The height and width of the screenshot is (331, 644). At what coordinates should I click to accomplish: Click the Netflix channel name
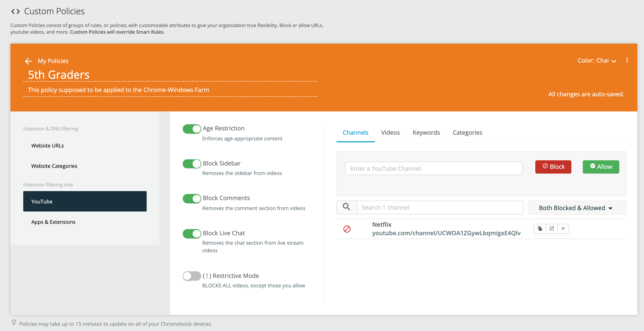[x=382, y=224]
